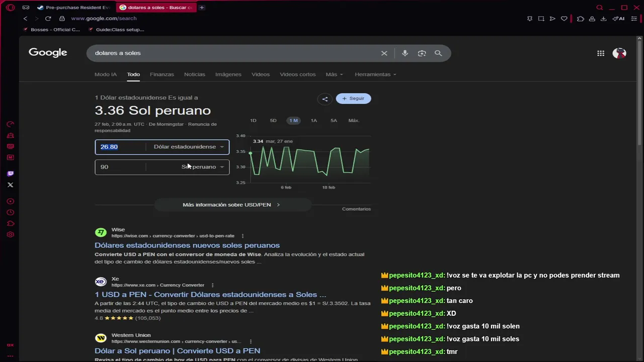Open more options for the Wise result

pyautogui.click(x=243, y=236)
